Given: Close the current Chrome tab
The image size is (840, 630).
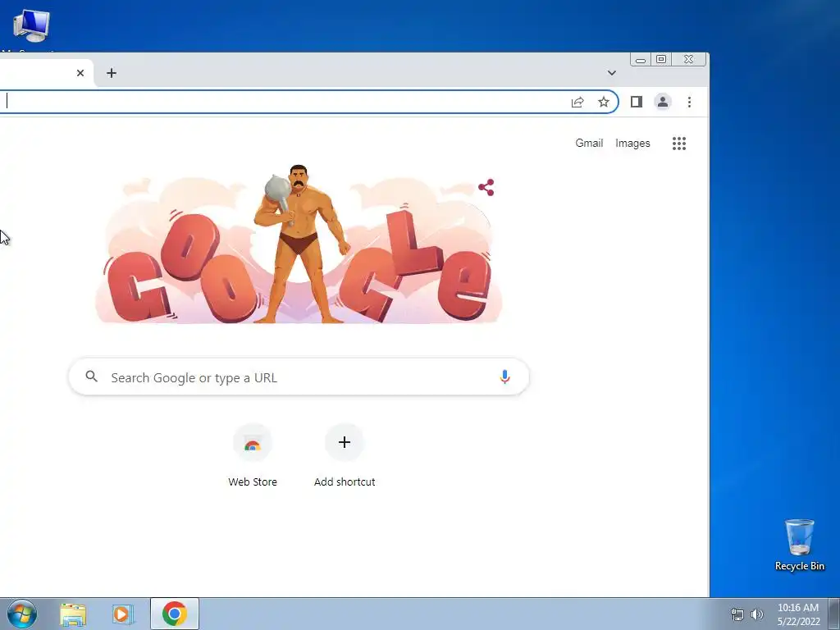Looking at the screenshot, I should [x=80, y=73].
